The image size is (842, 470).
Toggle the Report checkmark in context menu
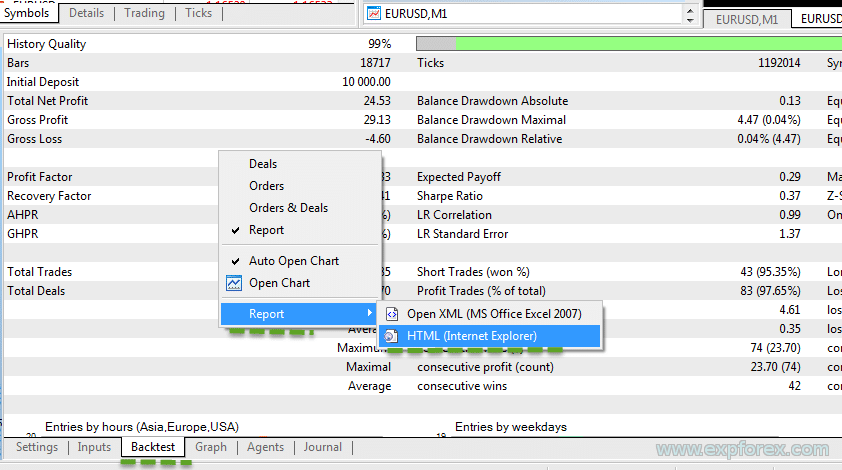point(235,230)
